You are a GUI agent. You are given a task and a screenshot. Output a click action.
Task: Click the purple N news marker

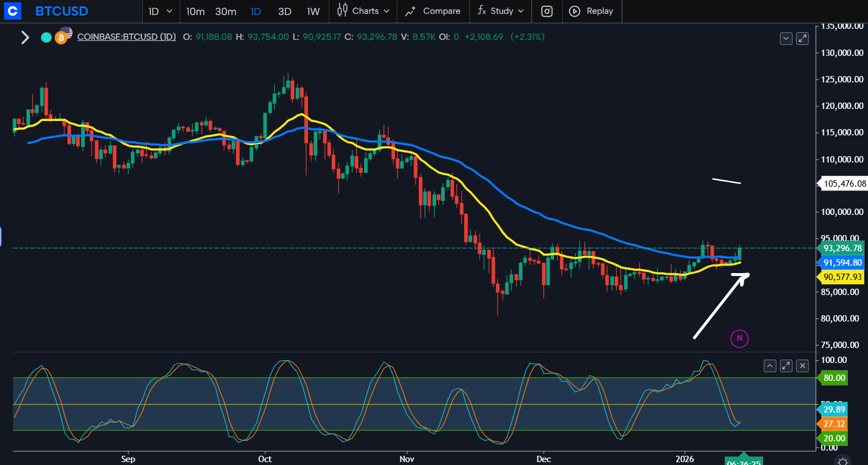click(x=739, y=338)
